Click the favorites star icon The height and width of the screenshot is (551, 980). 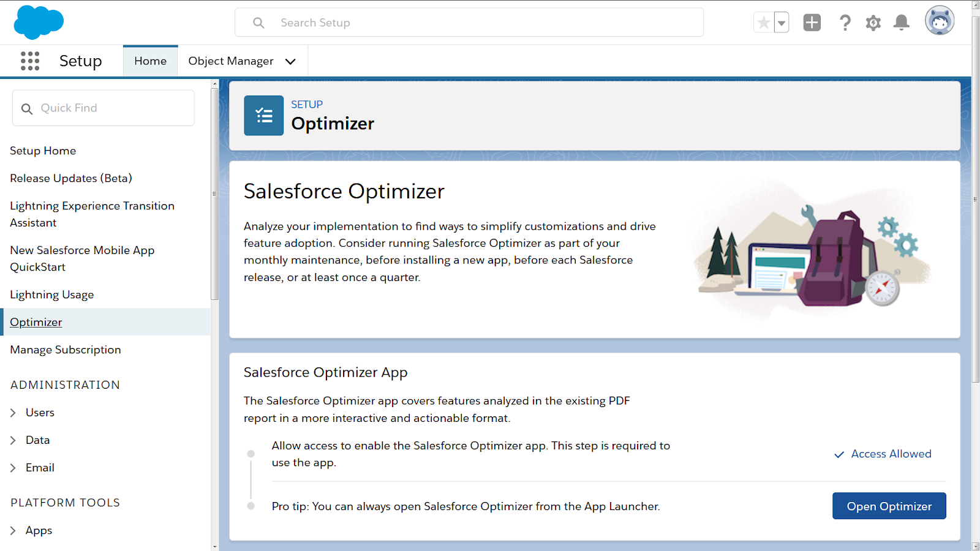pos(764,23)
